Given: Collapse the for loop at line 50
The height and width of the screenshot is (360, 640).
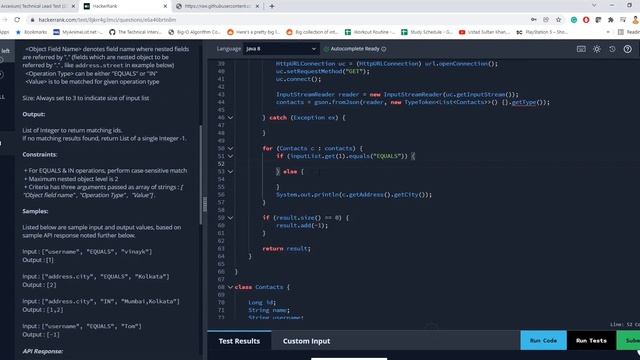Looking at the screenshot, I should 230,149.
